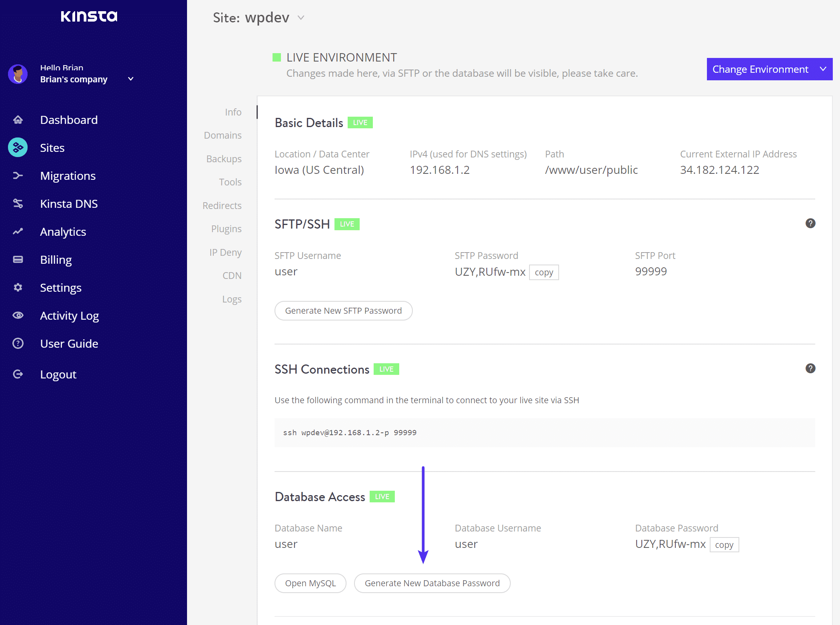The width and height of the screenshot is (840, 625).
Task: Open Activity Log via the eye icon
Action: click(x=18, y=315)
